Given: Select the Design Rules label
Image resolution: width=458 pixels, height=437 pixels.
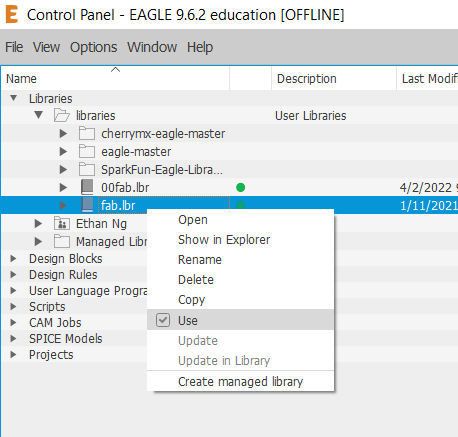Looking at the screenshot, I should (63, 275).
